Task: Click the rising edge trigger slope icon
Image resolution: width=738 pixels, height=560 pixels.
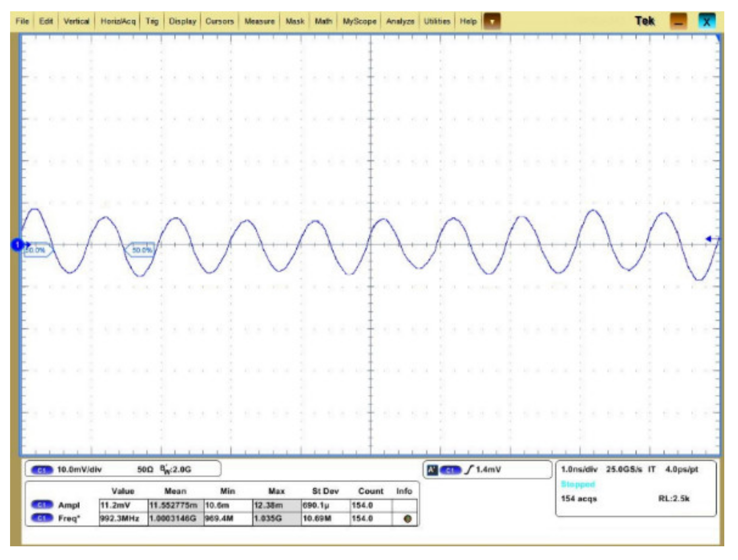Action: 469,470
